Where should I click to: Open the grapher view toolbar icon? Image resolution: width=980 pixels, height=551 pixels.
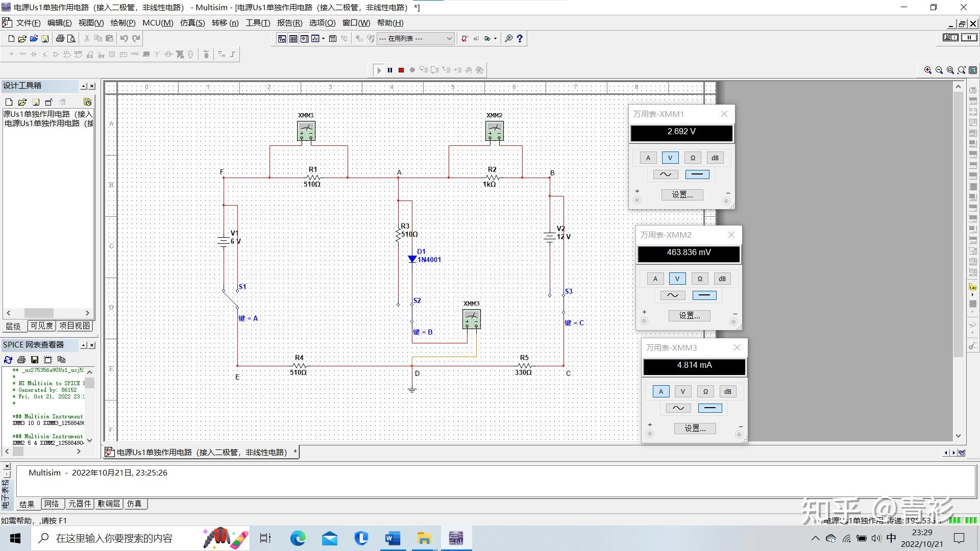coord(315,39)
